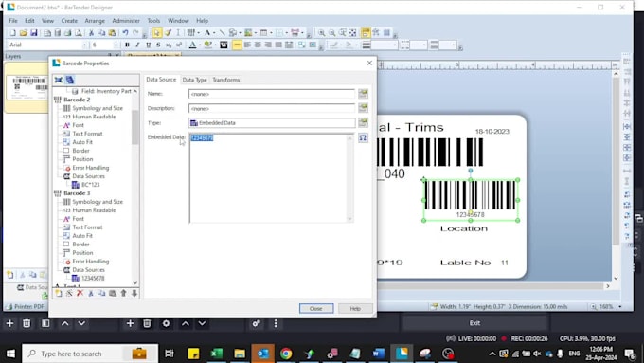Toggle superscript formatting
The image size is (644, 363).
179,45
